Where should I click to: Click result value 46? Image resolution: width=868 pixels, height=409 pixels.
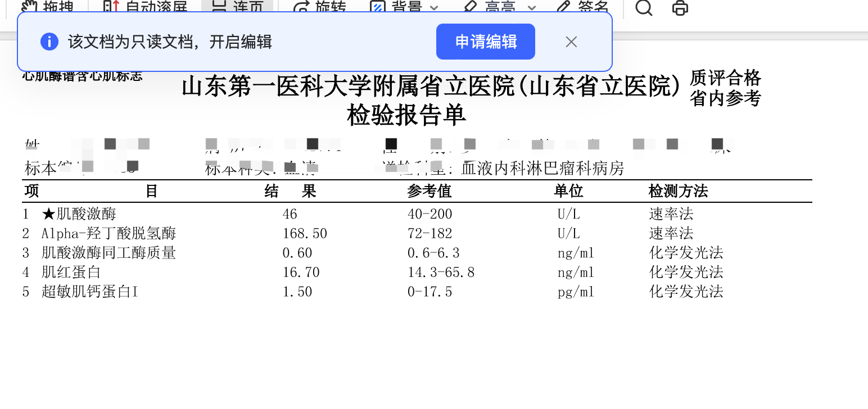(x=290, y=214)
